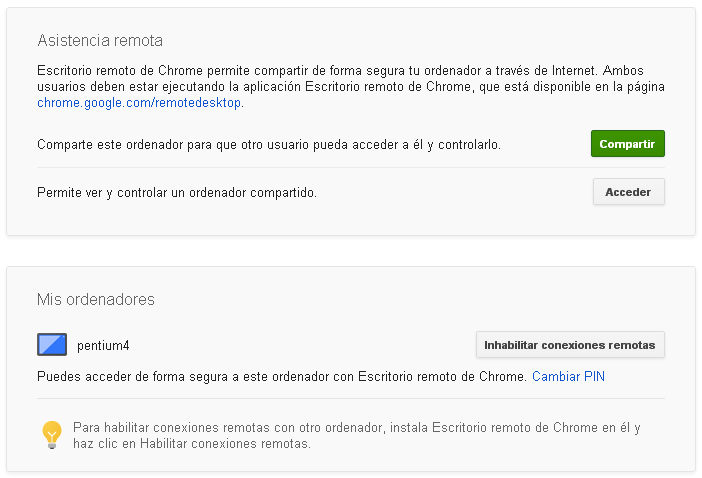The image size is (702, 478).
Task: Click the green Compartir button
Action: [x=627, y=144]
